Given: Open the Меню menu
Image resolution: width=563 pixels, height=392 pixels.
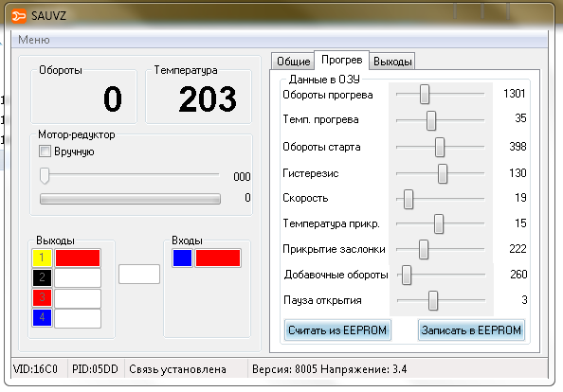Looking at the screenshot, I should pyautogui.click(x=34, y=40).
